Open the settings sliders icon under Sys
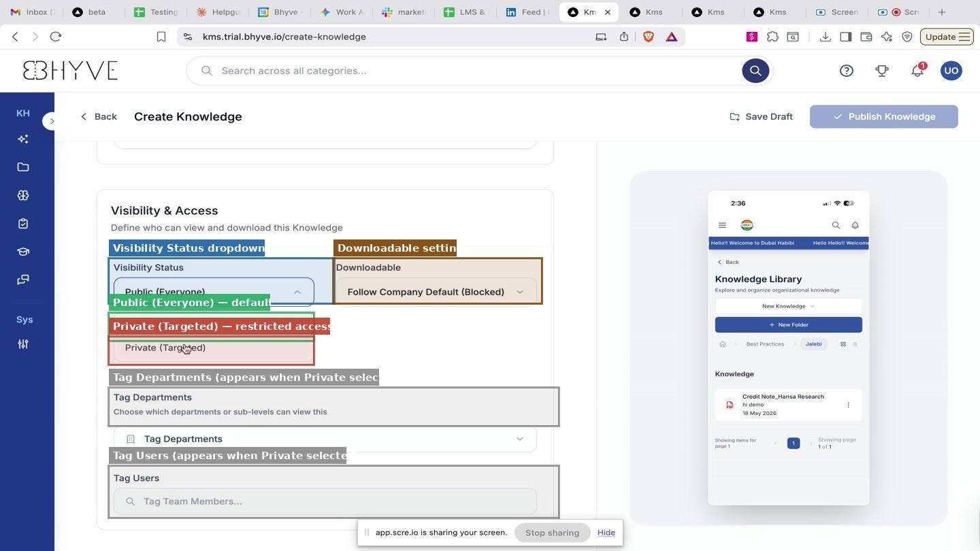The width and height of the screenshot is (980, 551). [23, 344]
